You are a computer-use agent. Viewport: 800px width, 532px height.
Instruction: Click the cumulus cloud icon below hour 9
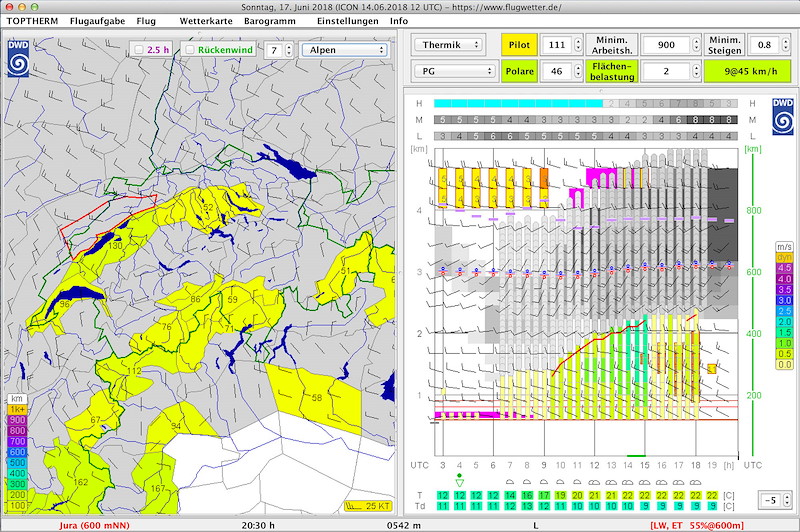[543, 482]
